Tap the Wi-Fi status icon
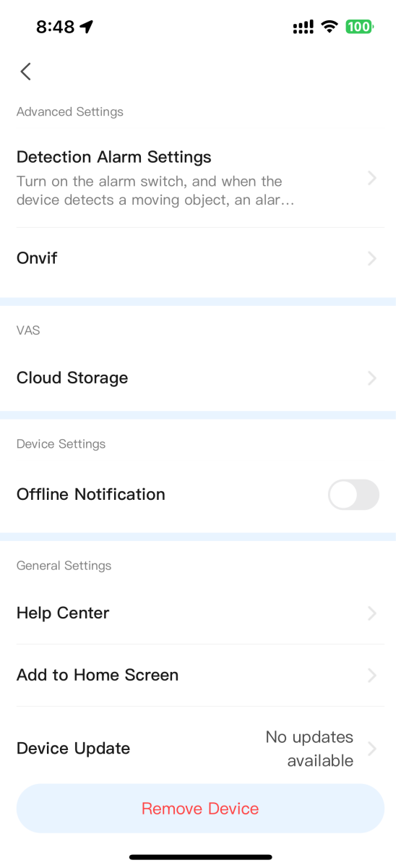 coord(330,27)
